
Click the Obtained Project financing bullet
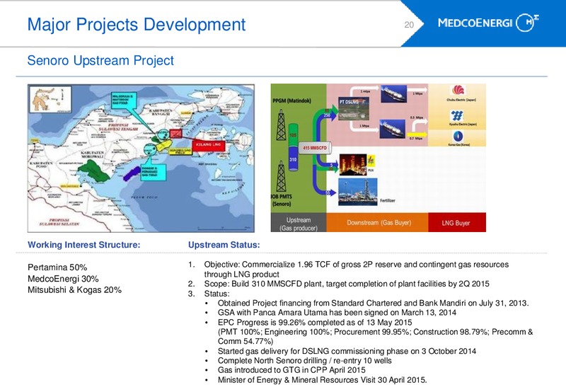tap(374, 303)
